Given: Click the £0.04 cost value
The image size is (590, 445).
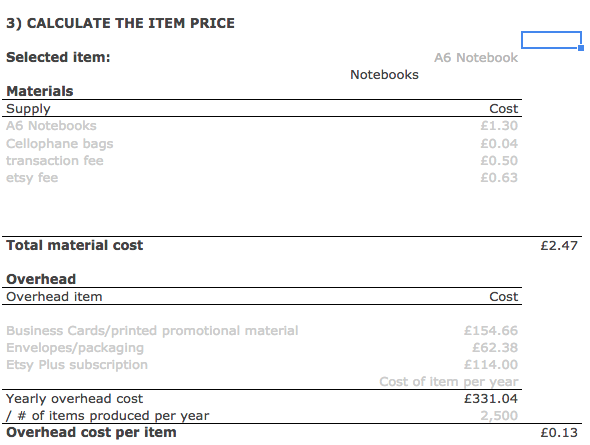Looking at the screenshot, I should point(499,143).
